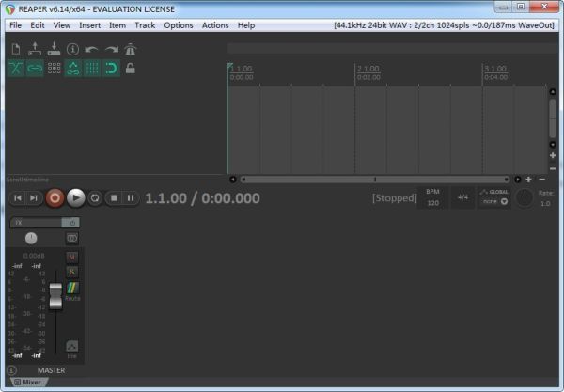Open the GLOBAL automation override dropdown
564x392 pixels.
495,197
